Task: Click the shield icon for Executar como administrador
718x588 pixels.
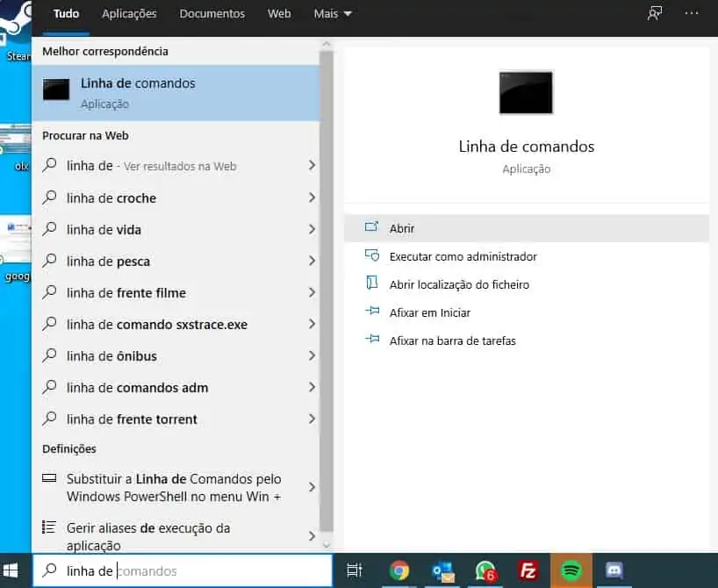Action: click(x=372, y=255)
